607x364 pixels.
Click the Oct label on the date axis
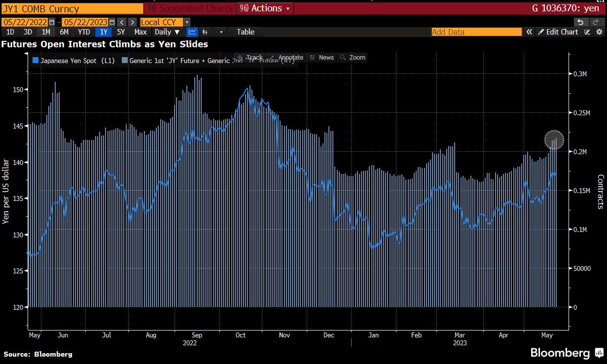pos(240,335)
